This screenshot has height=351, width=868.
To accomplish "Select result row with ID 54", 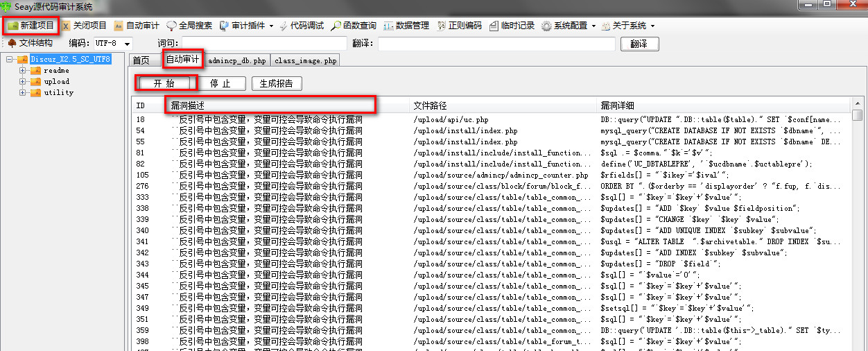I will (x=491, y=130).
